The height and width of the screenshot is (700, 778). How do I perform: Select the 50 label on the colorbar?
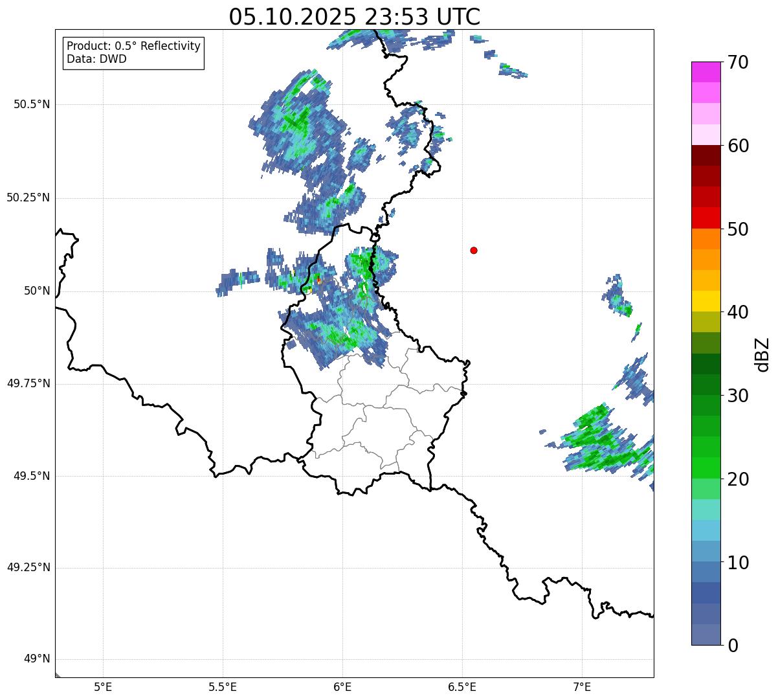coord(737,229)
